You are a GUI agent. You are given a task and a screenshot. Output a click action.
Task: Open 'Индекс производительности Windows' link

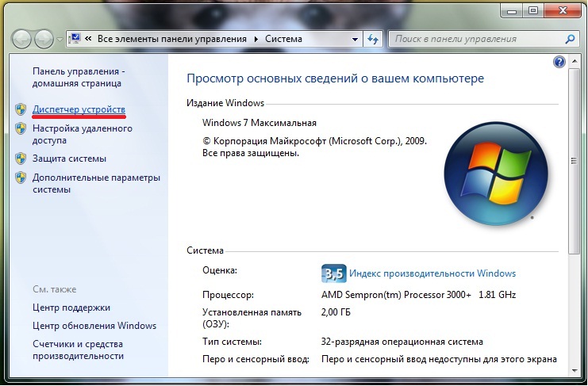(432, 273)
